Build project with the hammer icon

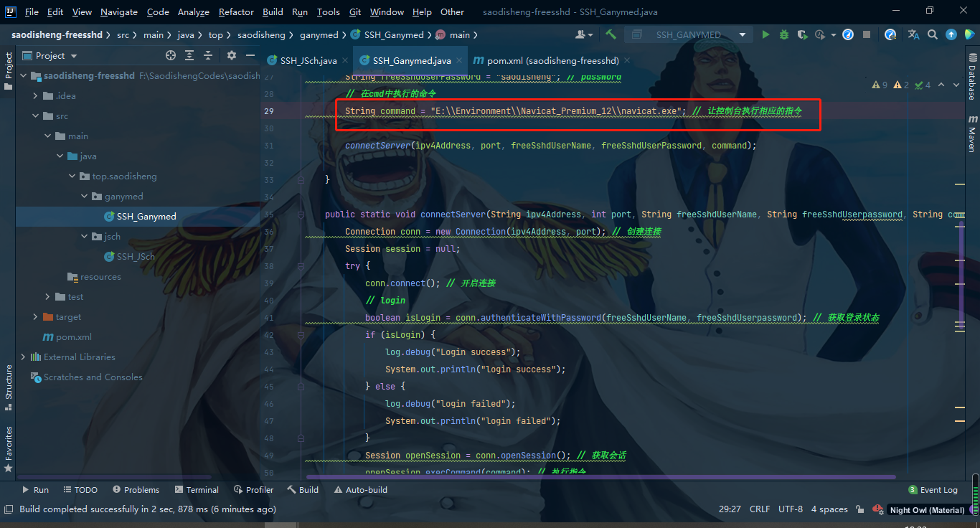[x=611, y=34]
